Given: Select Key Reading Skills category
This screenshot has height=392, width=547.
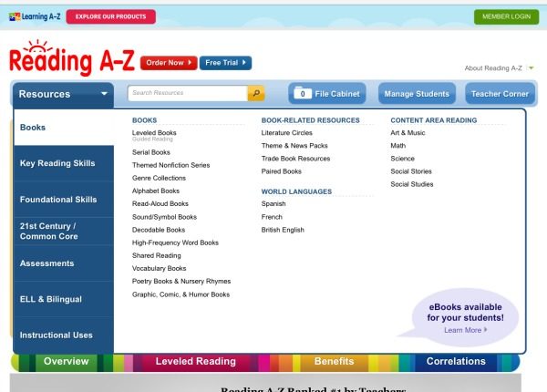Looking at the screenshot, I should click(x=64, y=163).
